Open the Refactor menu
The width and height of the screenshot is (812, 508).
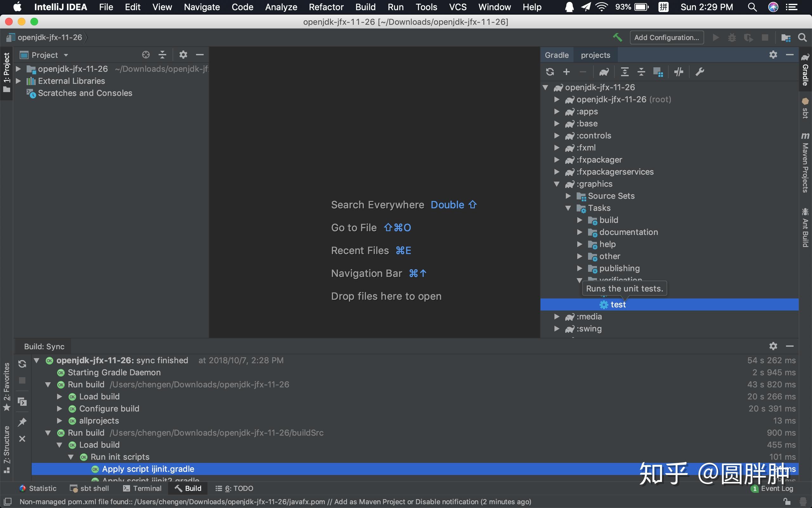pos(326,7)
